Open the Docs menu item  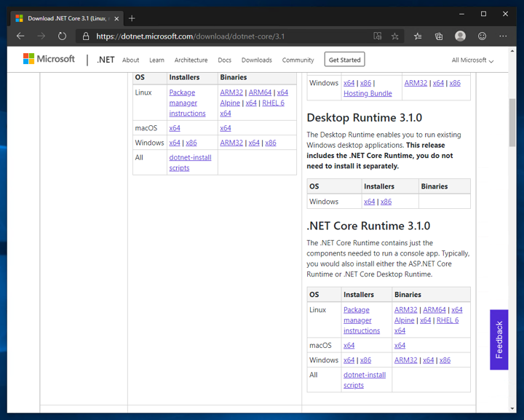pos(225,60)
